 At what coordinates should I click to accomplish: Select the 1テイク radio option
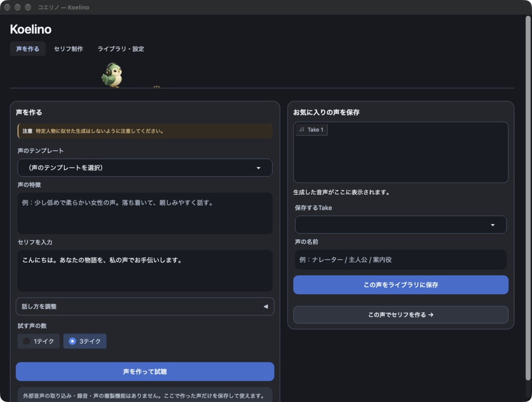(38, 341)
